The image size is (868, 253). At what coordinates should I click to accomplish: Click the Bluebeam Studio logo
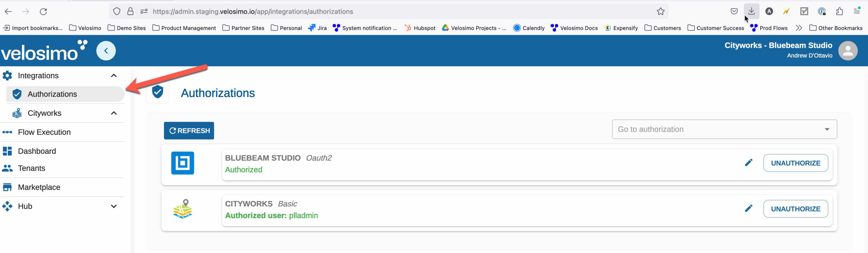182,163
